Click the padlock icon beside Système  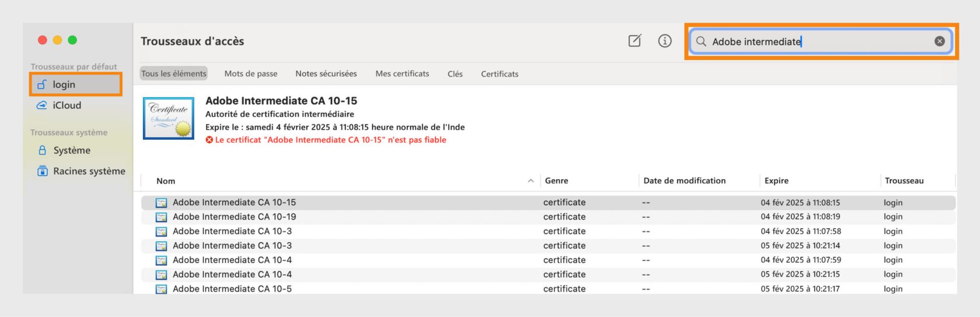(x=42, y=150)
